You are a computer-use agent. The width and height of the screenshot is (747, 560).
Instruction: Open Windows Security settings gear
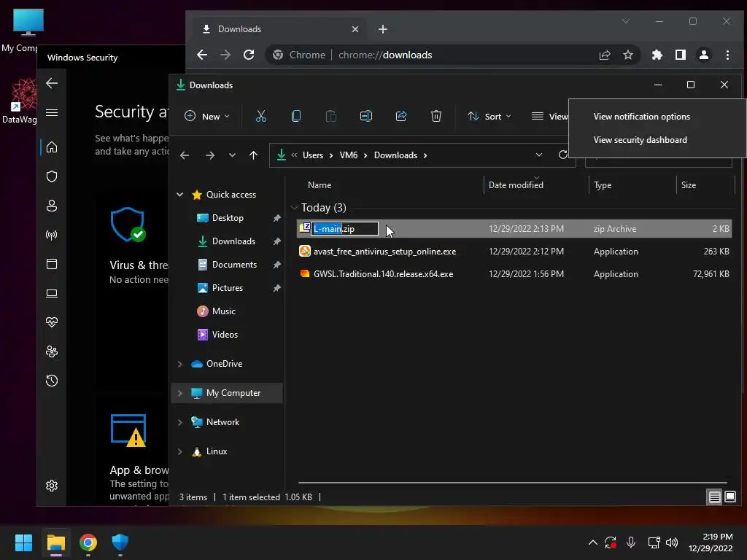pos(52,486)
